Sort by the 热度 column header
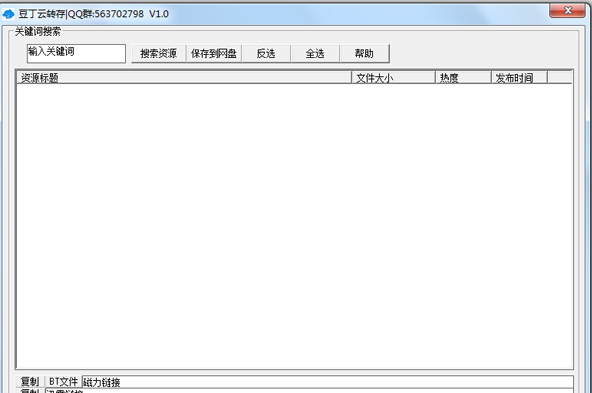 (463, 77)
